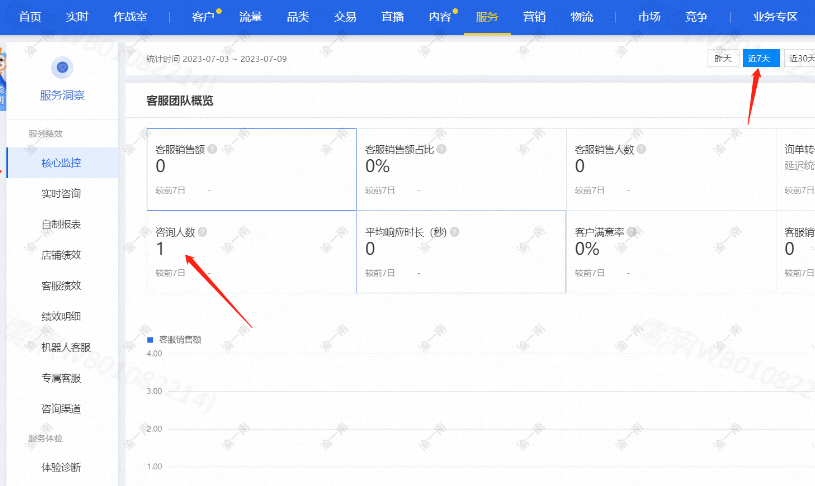Select 昨天 date range button
The image size is (815, 486).
(723, 58)
